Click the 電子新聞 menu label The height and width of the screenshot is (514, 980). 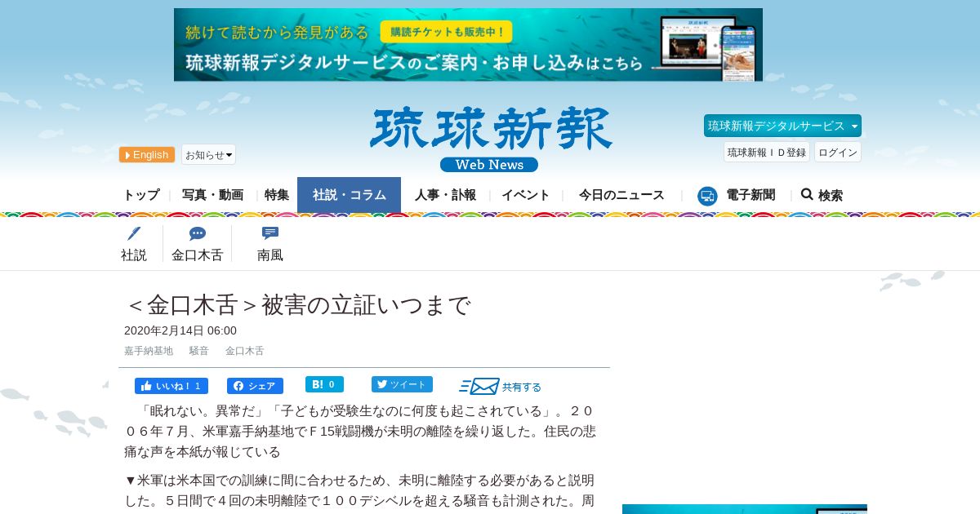751,195
